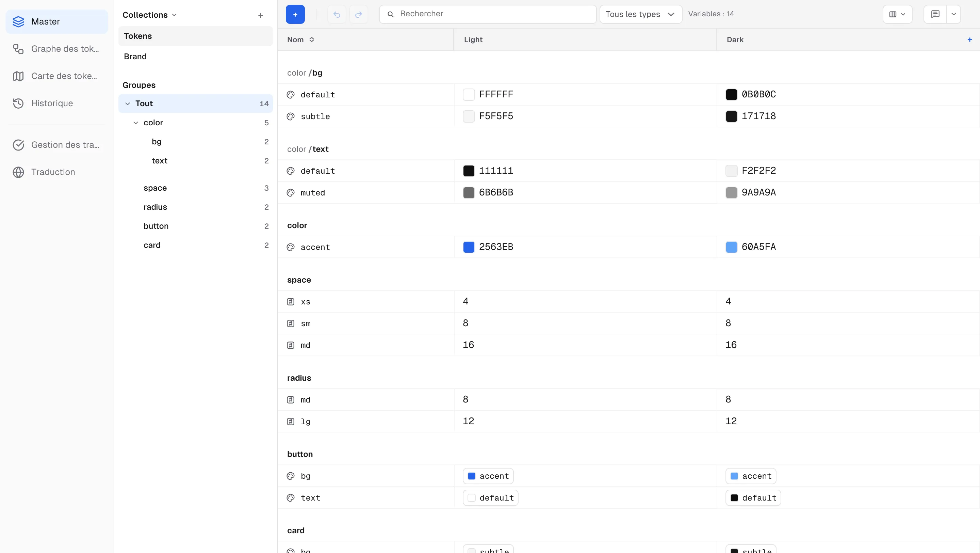Click the 2563EB accent color swatch
Image resolution: width=980 pixels, height=553 pixels.
pyautogui.click(x=469, y=247)
